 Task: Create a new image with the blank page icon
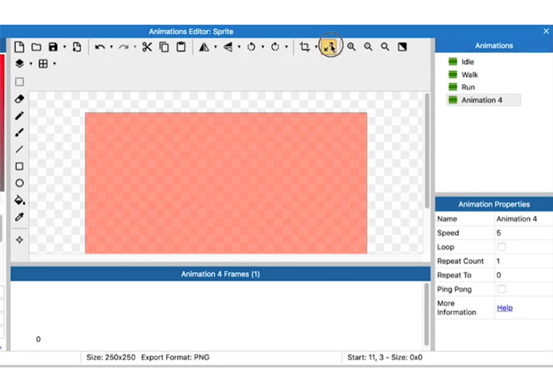[x=20, y=46]
